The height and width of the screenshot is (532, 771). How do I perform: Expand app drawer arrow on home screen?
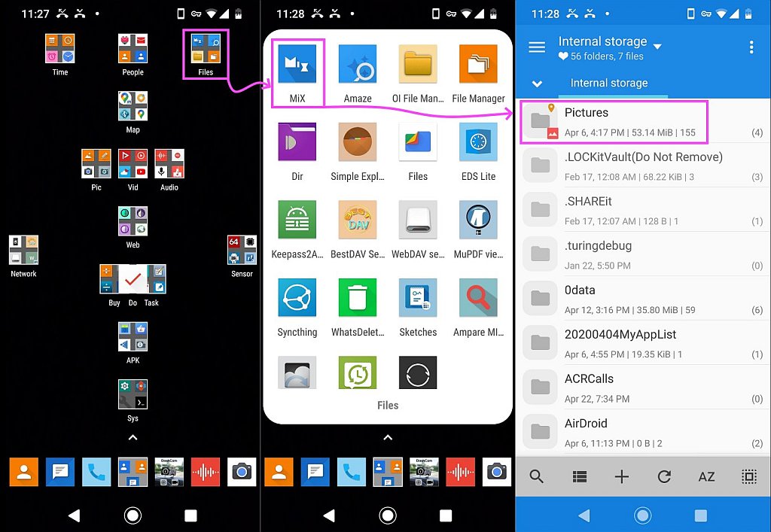[133, 437]
